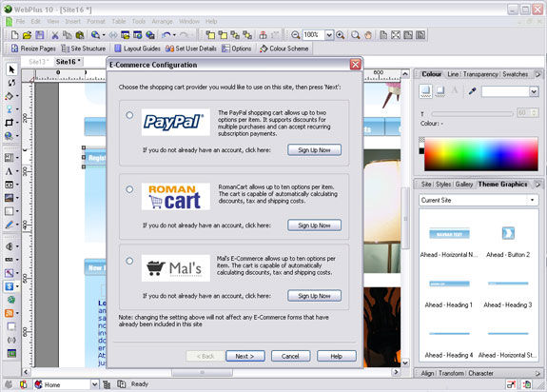547x392 pixels.
Task: Click Sign Up Now for RomanCart
Action: 314,225
